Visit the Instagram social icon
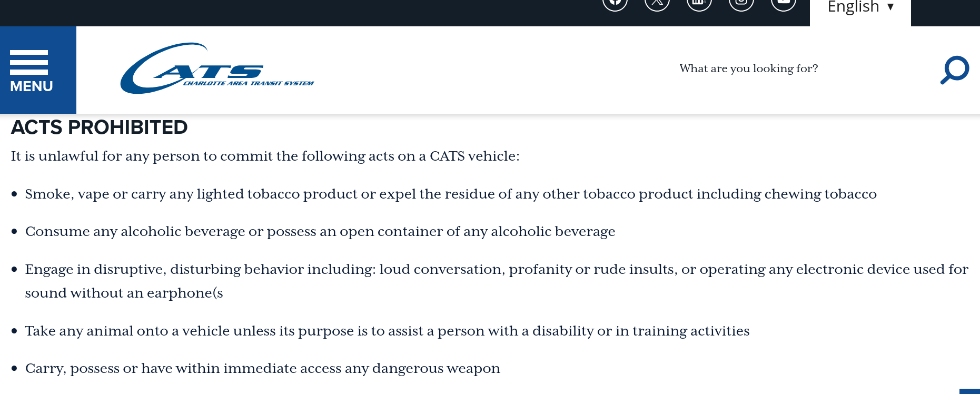The height and width of the screenshot is (394, 980). pyautogui.click(x=741, y=3)
